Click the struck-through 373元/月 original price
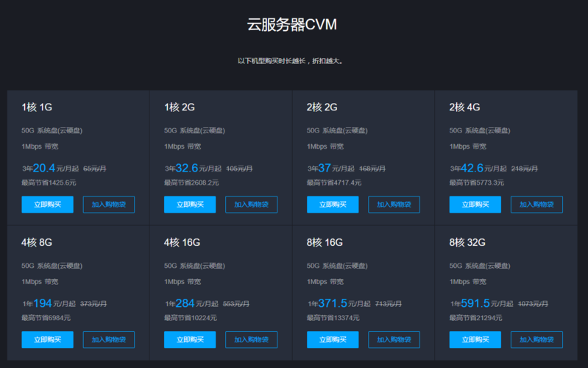 pos(93,304)
